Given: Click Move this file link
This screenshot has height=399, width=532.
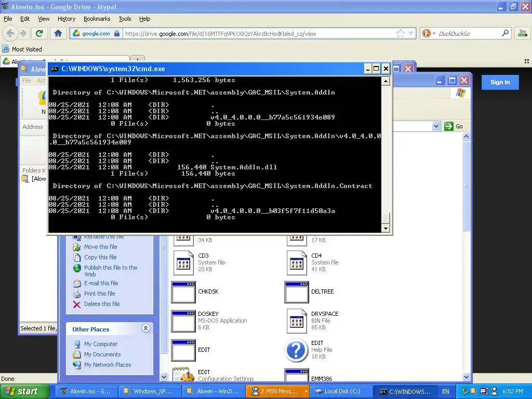Looking at the screenshot, I should 100,247.
